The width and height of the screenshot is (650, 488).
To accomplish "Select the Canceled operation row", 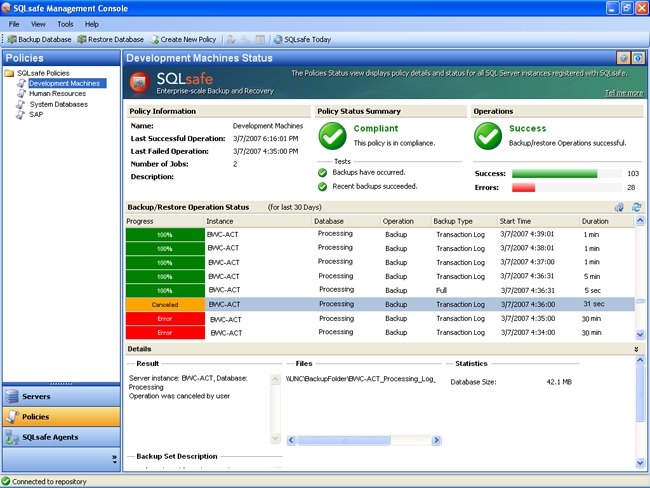I will point(380,304).
